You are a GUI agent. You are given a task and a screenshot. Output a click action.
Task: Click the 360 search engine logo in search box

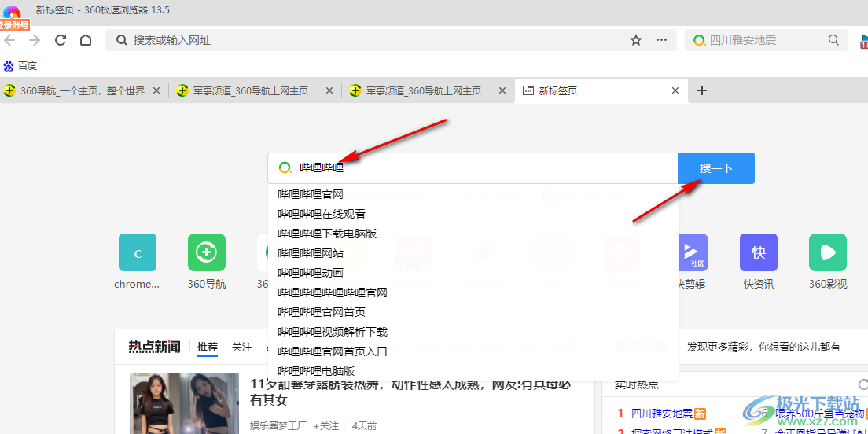pos(285,167)
